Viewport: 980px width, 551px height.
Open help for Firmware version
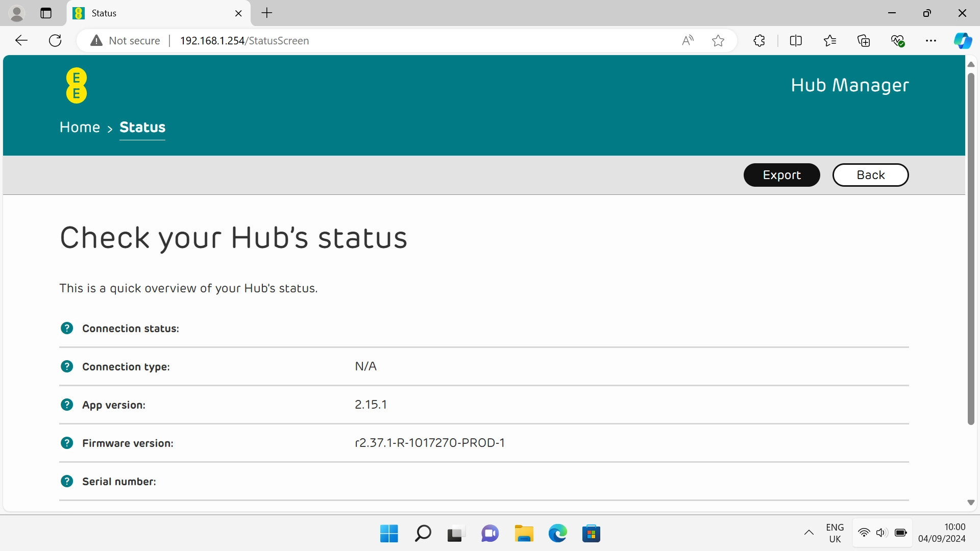[67, 443]
